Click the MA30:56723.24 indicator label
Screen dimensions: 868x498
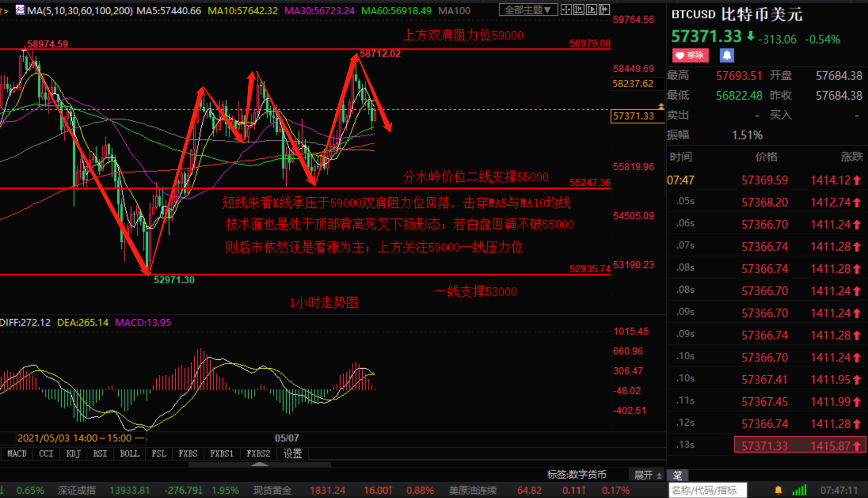(319, 11)
